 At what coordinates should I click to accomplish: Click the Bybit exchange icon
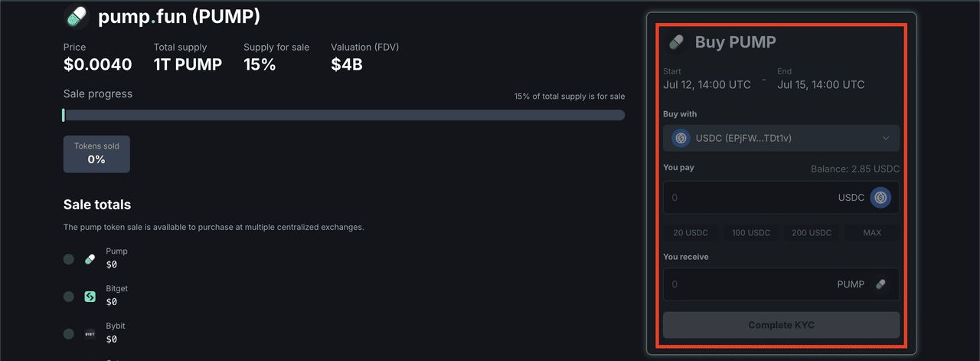90,334
